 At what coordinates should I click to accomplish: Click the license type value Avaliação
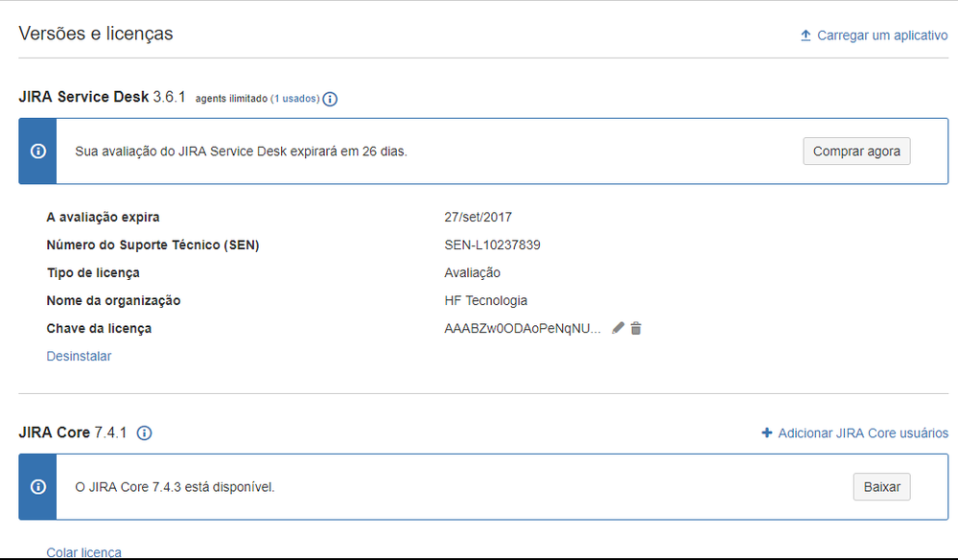(x=472, y=273)
